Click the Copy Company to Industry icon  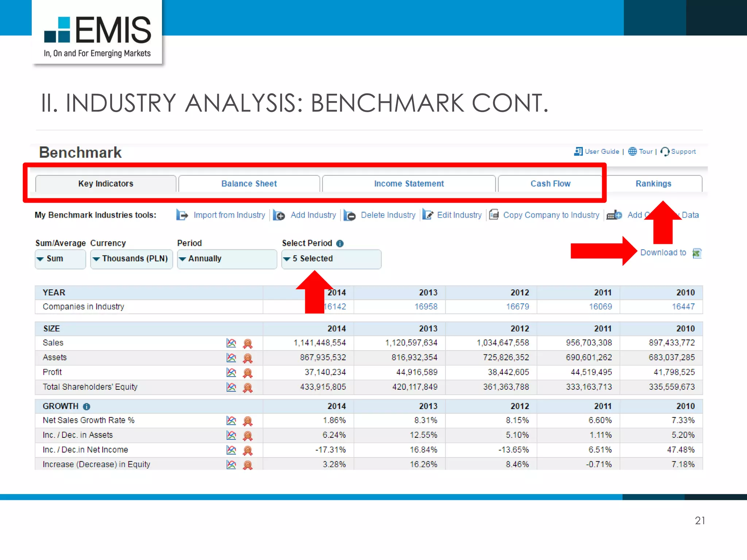(494, 214)
